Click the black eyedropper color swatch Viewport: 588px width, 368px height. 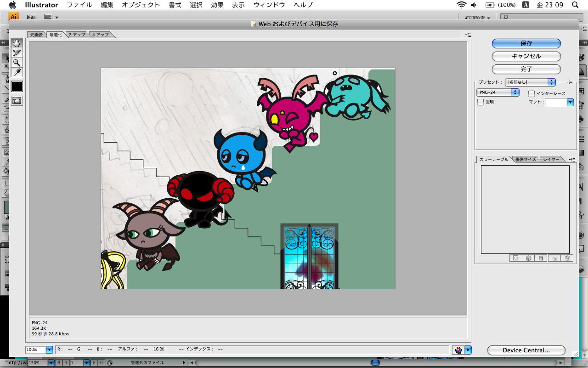tap(17, 86)
